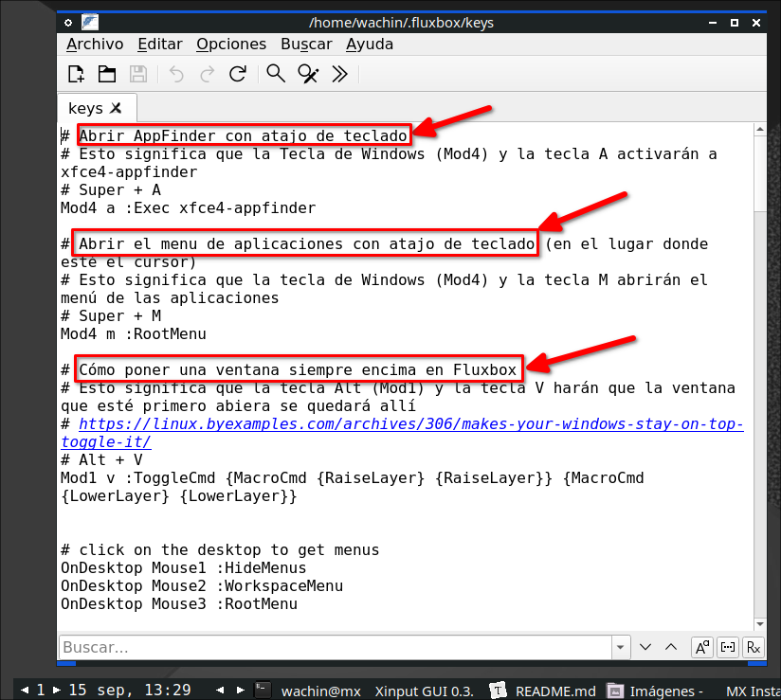Open find with the magnifier icon
The height and width of the screenshot is (700, 781).
(x=276, y=74)
